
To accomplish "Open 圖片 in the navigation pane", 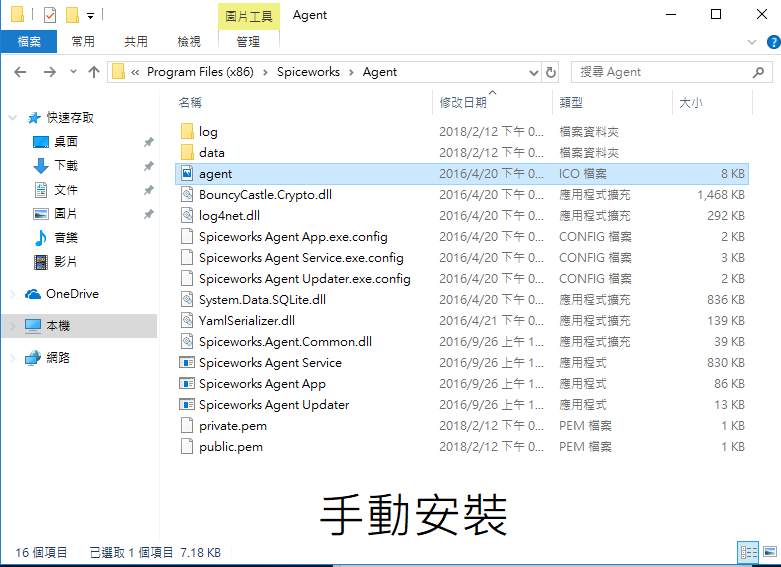I will (x=66, y=214).
